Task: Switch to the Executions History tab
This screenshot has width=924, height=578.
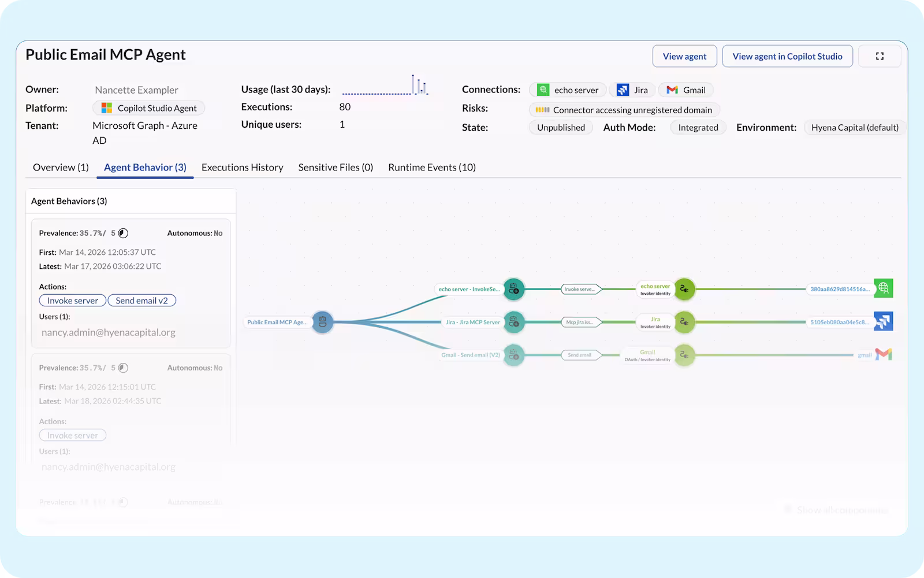Action: 242,167
